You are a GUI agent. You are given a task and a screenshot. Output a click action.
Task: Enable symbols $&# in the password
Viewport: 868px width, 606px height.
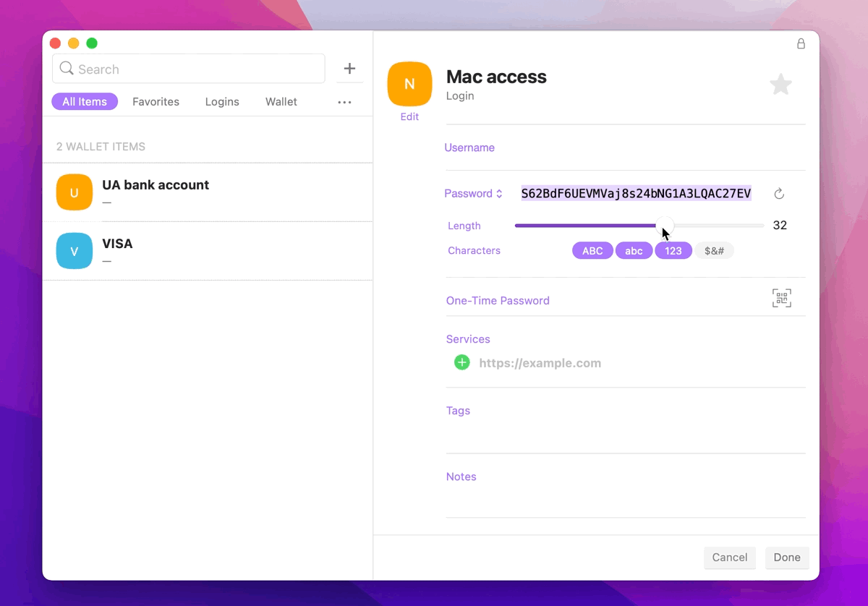[x=715, y=250]
